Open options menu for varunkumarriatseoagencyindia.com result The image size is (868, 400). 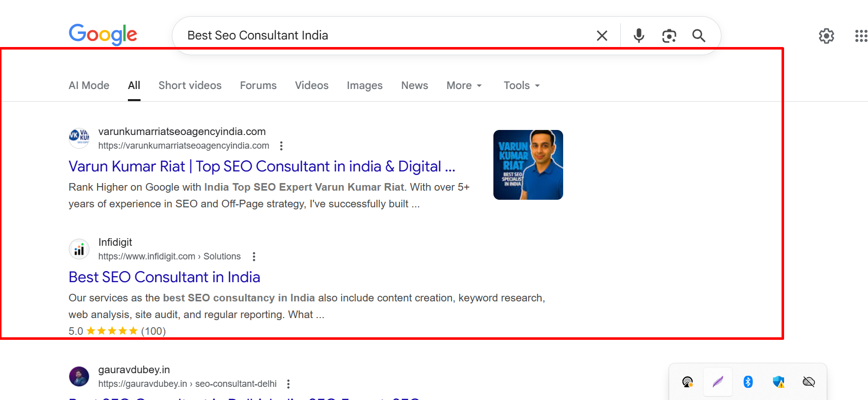(x=282, y=146)
